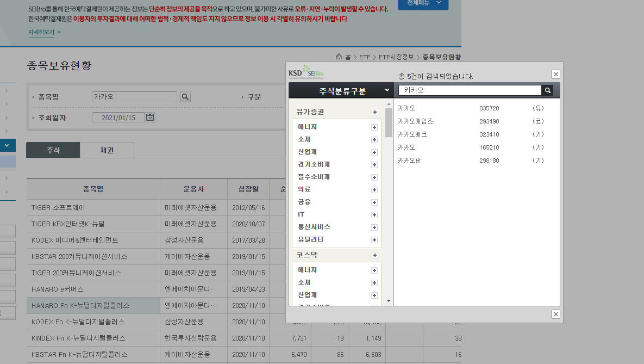Image resolution: width=644 pixels, height=364 pixels.
Task: Expand 에너지 under 코스닥
Action: pyautogui.click(x=374, y=270)
